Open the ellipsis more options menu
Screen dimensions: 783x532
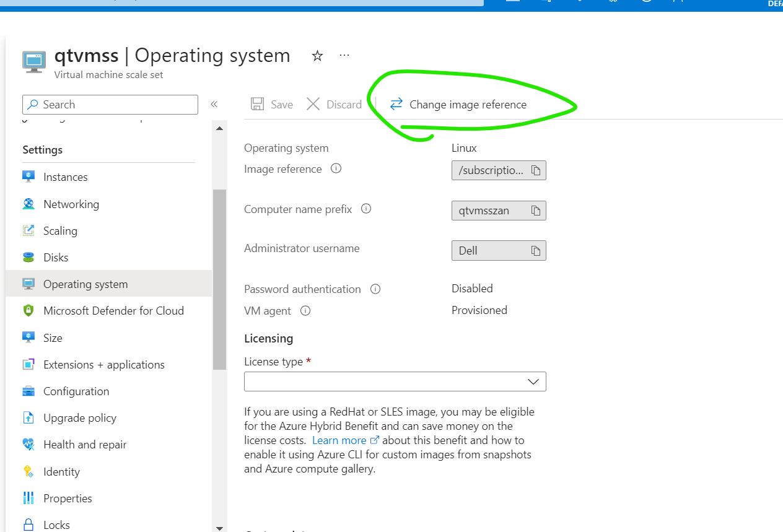[344, 56]
